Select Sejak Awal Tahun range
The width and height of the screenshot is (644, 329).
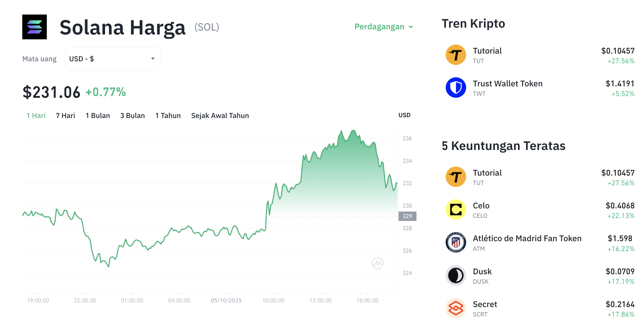(x=220, y=115)
